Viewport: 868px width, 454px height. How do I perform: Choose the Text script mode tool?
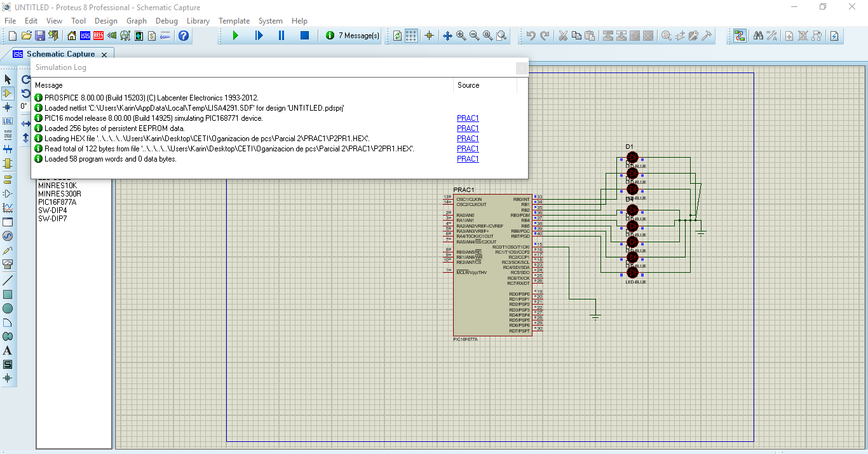click(8, 135)
